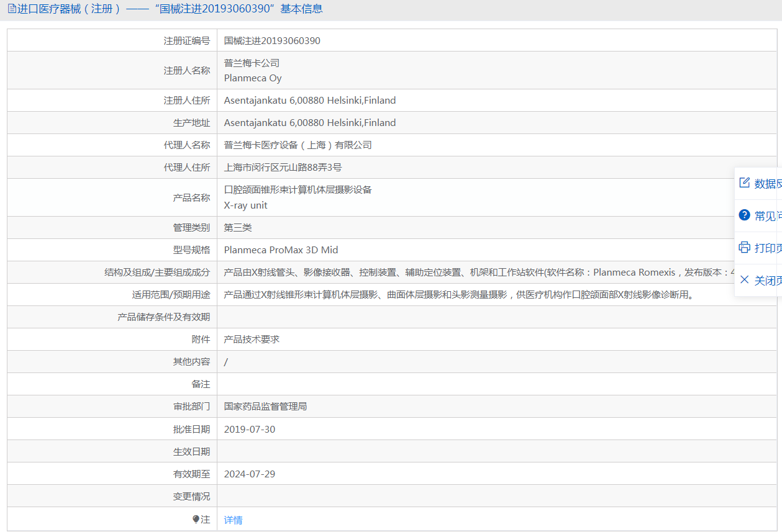Click the 产品储存条件及有效期 label
This screenshot has width=782, height=532.
[x=164, y=317]
